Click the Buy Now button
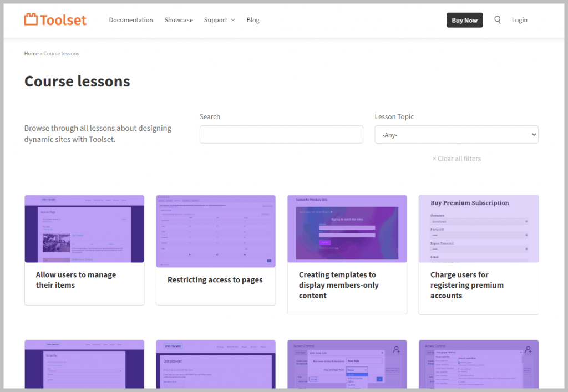This screenshot has width=568, height=392. click(x=464, y=21)
